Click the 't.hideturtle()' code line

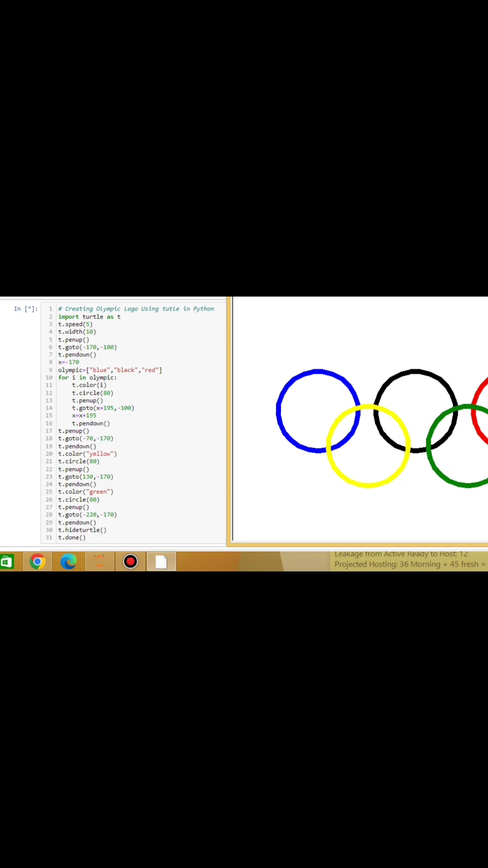pos(82,530)
